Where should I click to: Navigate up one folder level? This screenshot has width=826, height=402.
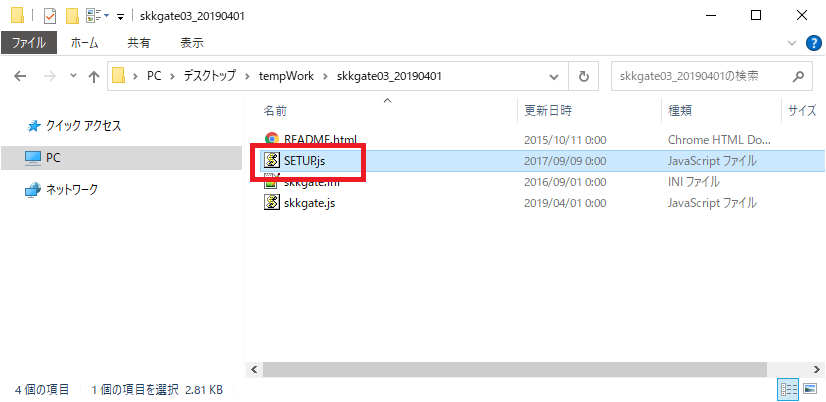(94, 77)
